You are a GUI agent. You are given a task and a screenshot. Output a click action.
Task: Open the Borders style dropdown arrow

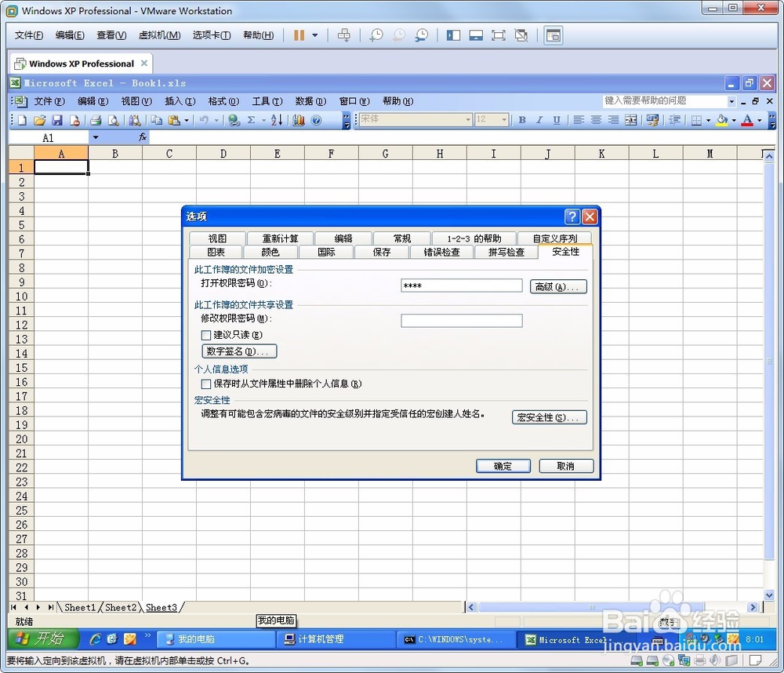708,120
